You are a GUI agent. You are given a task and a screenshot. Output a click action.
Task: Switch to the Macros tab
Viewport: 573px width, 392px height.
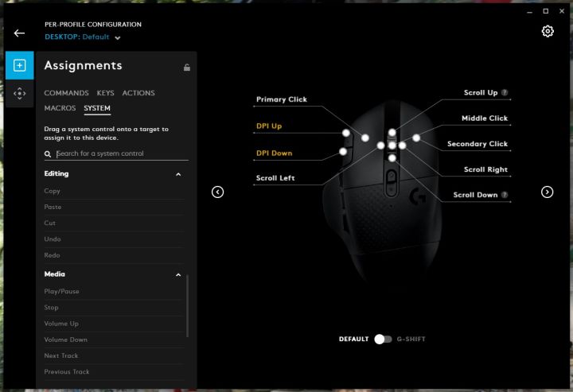click(x=60, y=108)
